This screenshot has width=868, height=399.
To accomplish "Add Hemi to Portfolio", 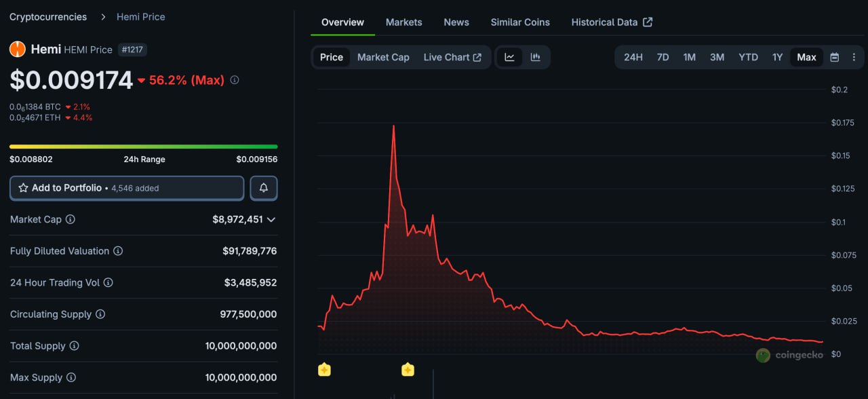I will click(x=127, y=188).
